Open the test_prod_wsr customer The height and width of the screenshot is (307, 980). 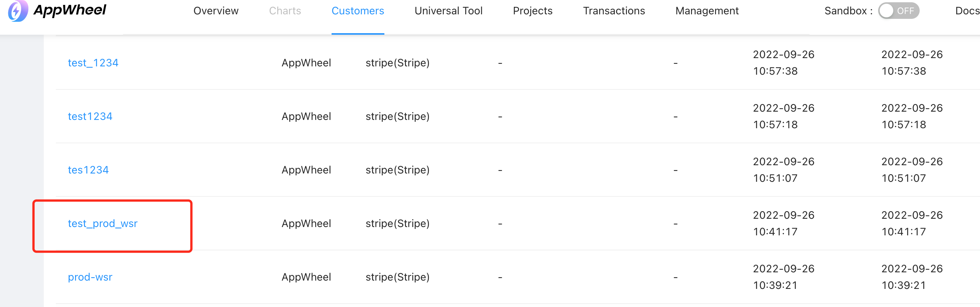point(102,224)
